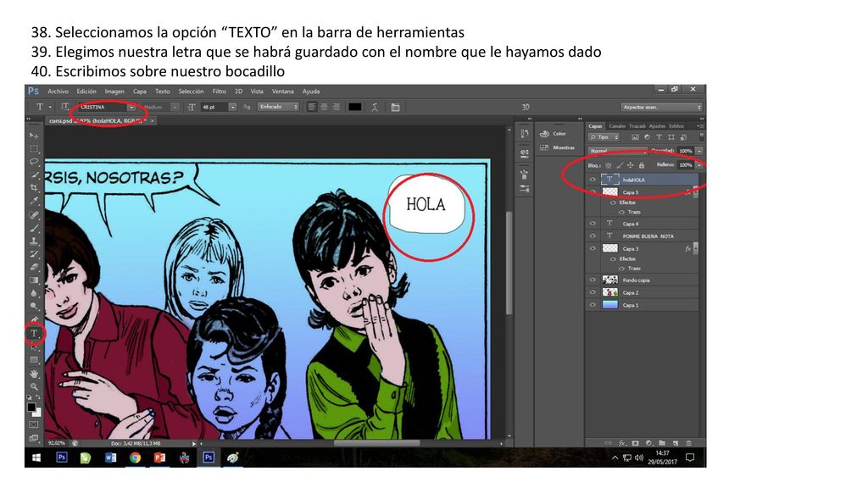The image size is (868, 488).
Task: Toggle text orientation icon in options bar
Action: (x=64, y=107)
